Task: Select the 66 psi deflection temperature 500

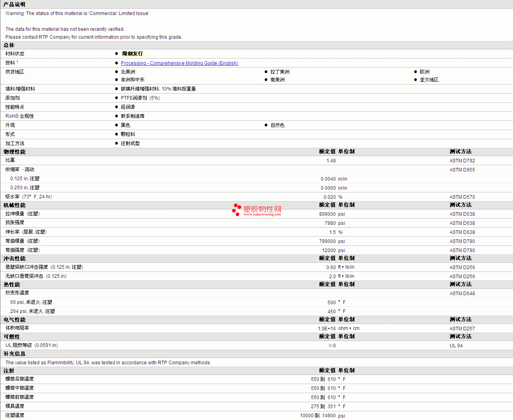Action: 331,303
